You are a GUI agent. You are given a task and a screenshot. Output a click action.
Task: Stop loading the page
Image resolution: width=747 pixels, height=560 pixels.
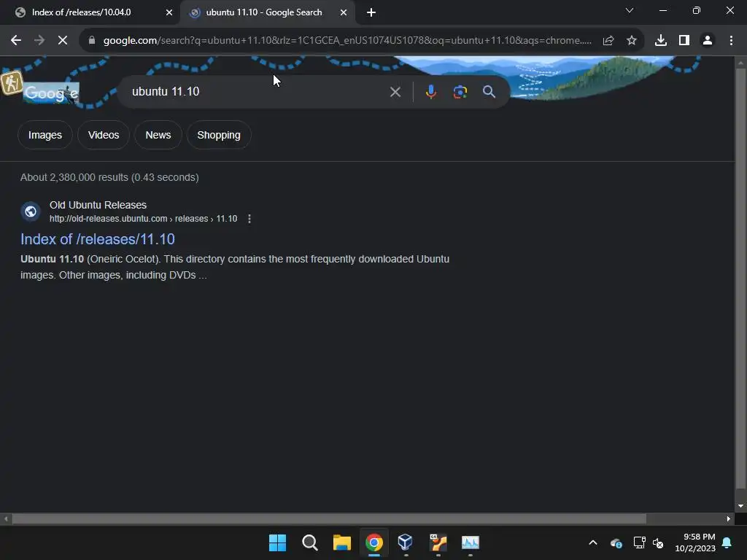(x=63, y=41)
